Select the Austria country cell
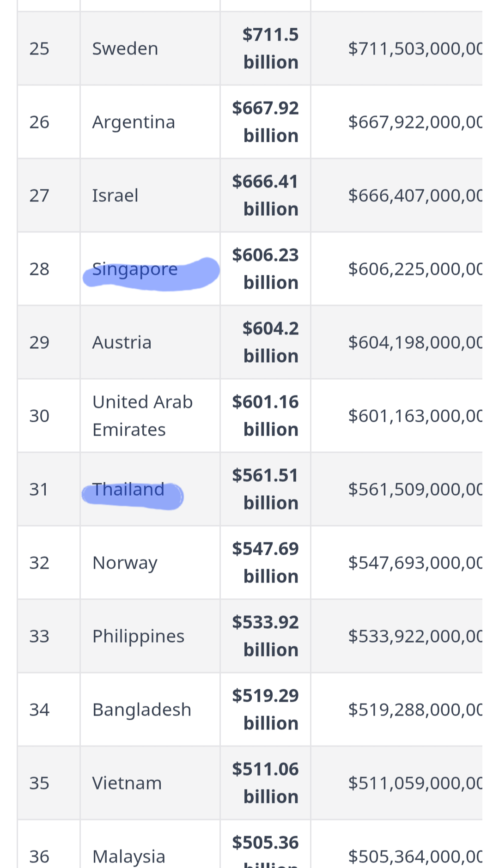 click(150, 342)
